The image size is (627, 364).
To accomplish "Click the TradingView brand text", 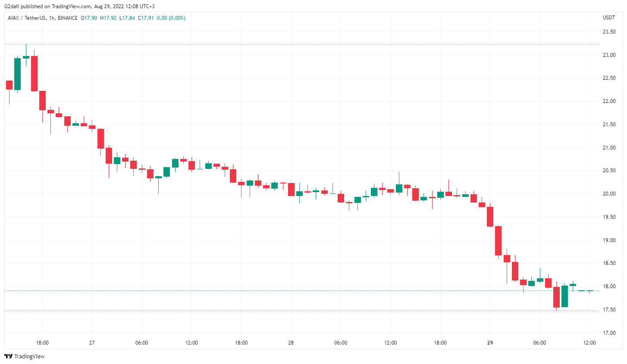I will pyautogui.click(x=29, y=356).
